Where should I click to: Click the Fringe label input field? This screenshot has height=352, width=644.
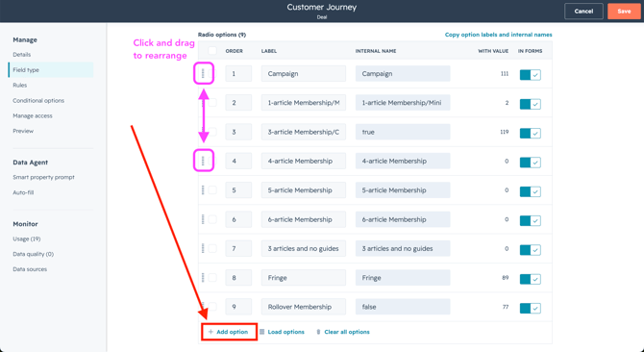pos(304,278)
